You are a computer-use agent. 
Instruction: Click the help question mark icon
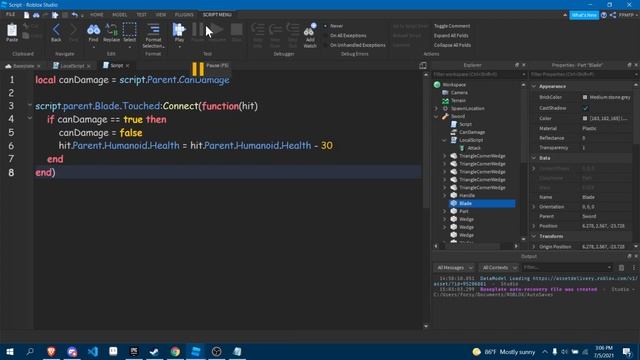tap(604, 15)
